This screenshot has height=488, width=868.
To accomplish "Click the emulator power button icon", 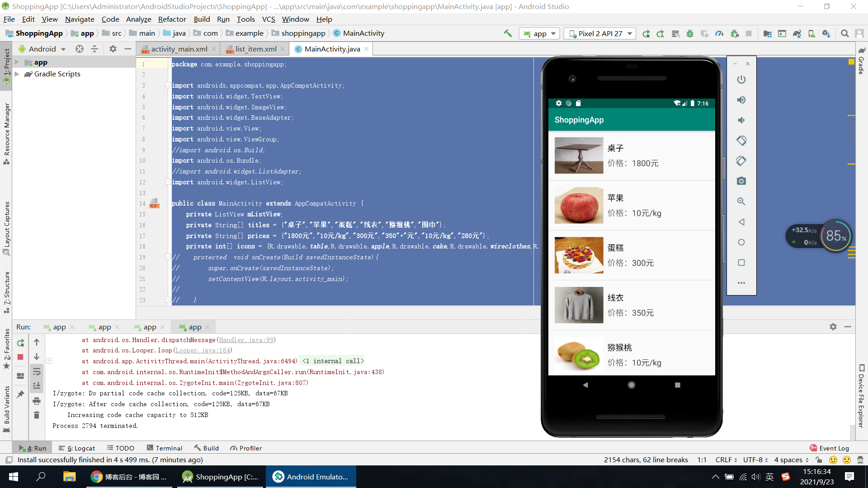I will pos(741,80).
